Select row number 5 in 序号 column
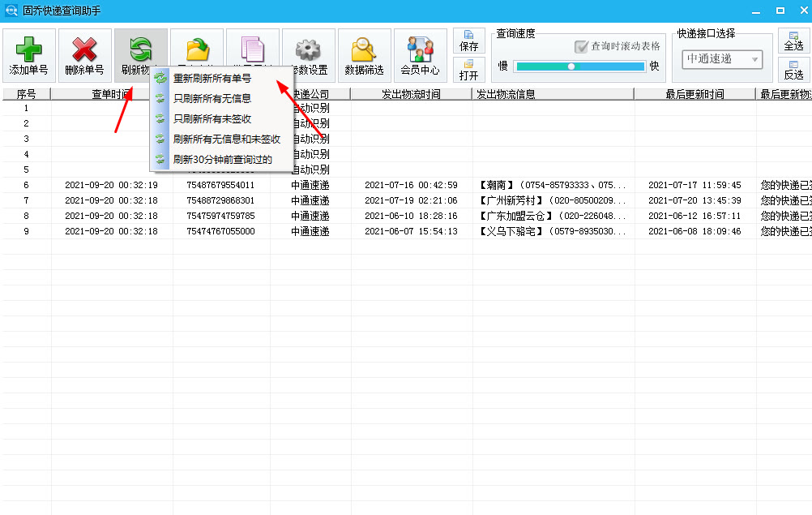Viewport: 812px width, 515px height. [x=26, y=170]
